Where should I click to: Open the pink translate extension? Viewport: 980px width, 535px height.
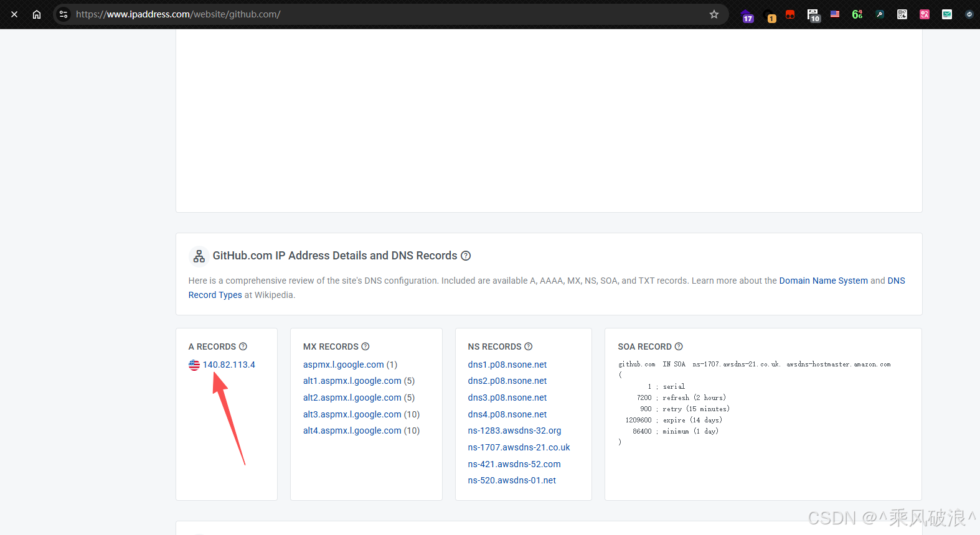pos(925,14)
